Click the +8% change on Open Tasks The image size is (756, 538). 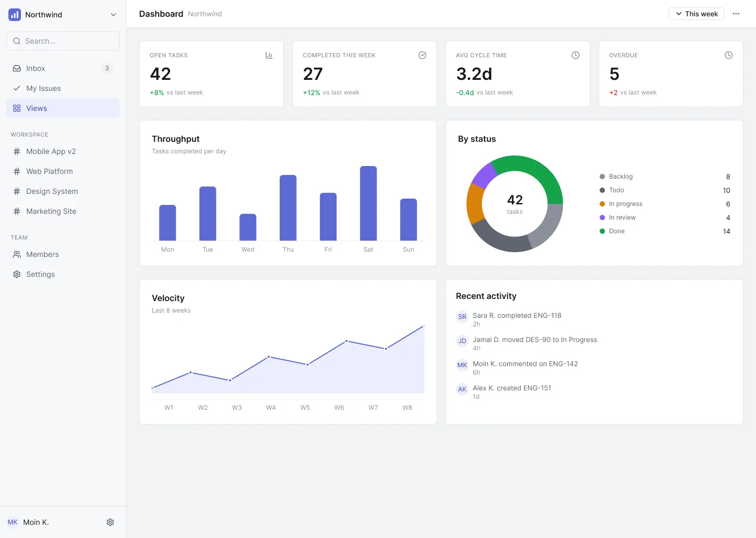tap(157, 92)
